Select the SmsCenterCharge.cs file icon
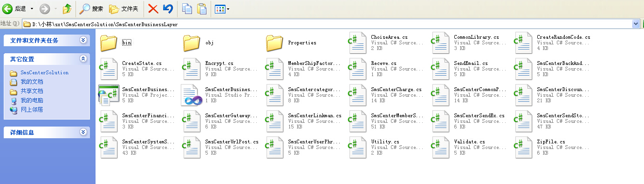 click(357, 95)
